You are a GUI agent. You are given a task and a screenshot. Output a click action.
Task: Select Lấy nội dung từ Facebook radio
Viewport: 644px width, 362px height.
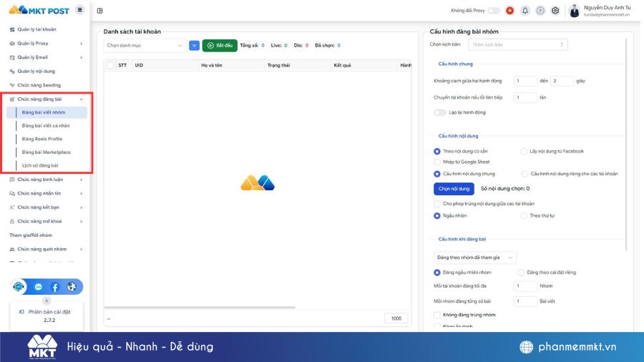click(524, 152)
